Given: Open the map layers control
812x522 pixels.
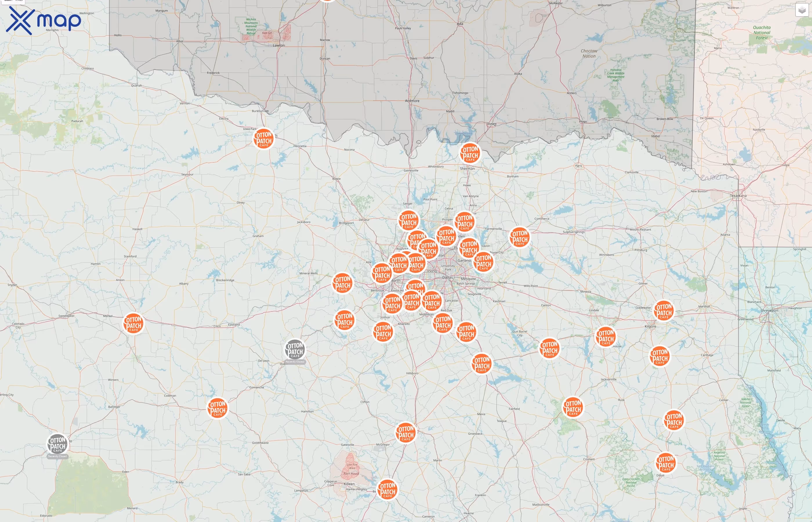Looking at the screenshot, I should [x=802, y=10].
